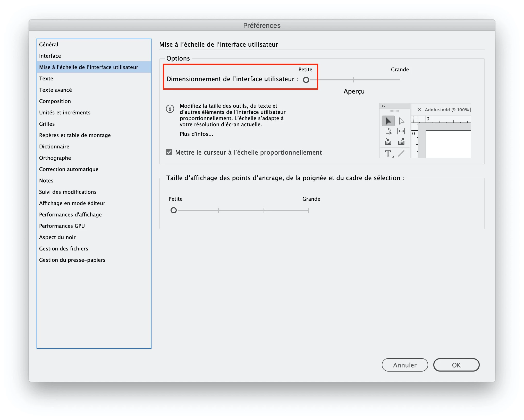Open the Plus d'infos link

(x=196, y=134)
